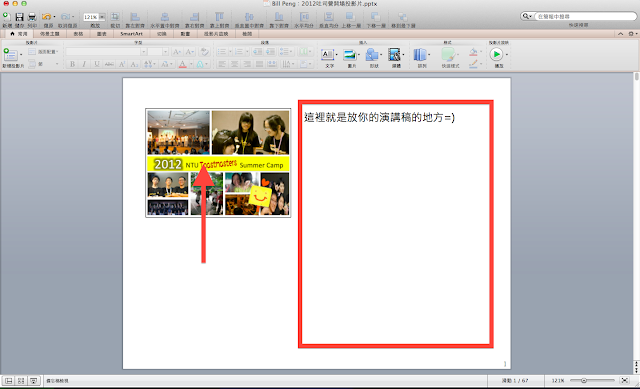Click the red font color swatch button
Screen dimensions: 640x389
tap(182, 64)
